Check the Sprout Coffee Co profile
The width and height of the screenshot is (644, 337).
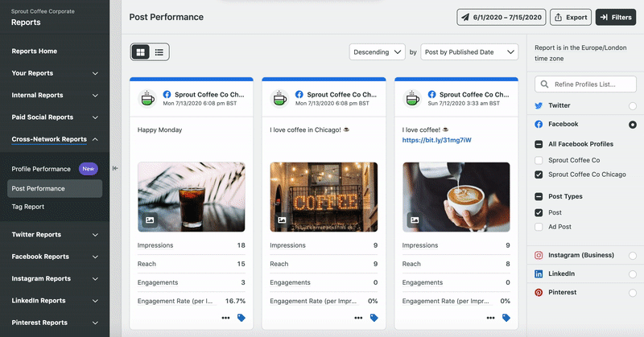pos(539,160)
